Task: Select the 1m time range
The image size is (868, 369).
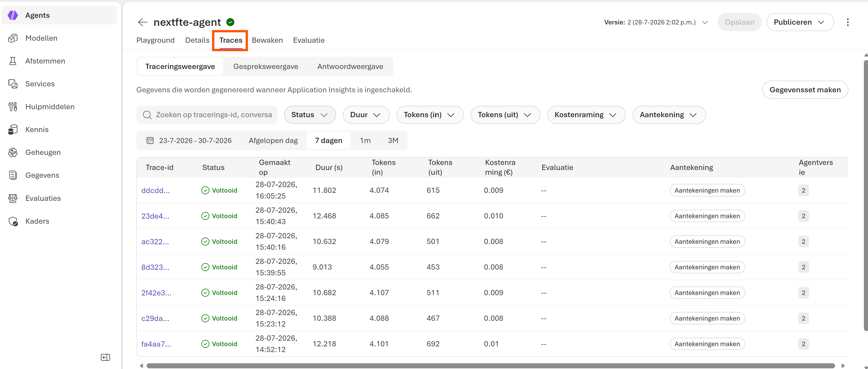Action: coord(365,140)
